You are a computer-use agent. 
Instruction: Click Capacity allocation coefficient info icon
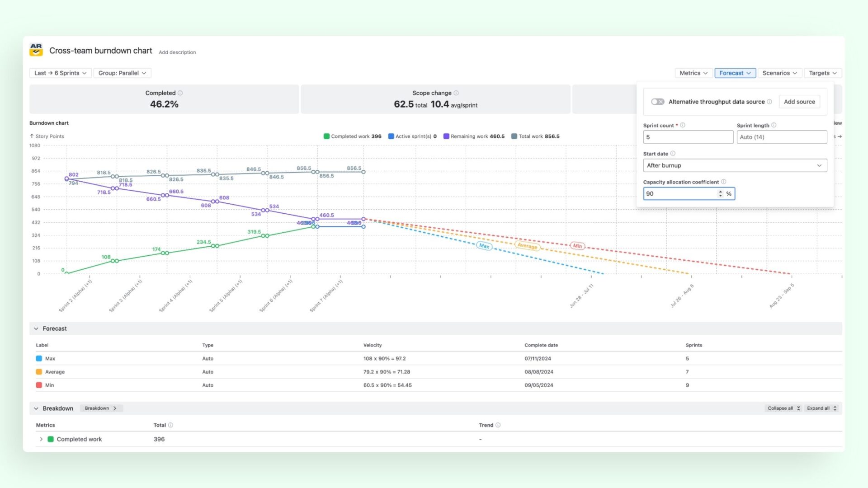(x=724, y=182)
